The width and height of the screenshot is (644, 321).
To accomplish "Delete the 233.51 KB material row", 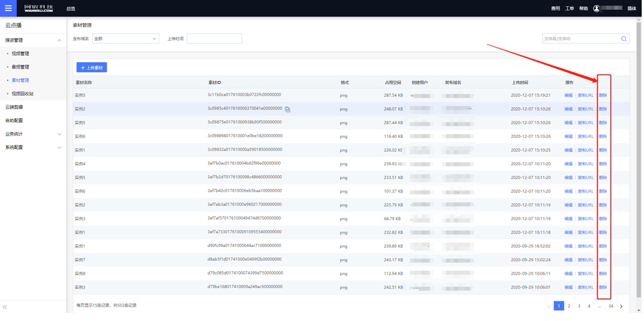I will 602,178.
